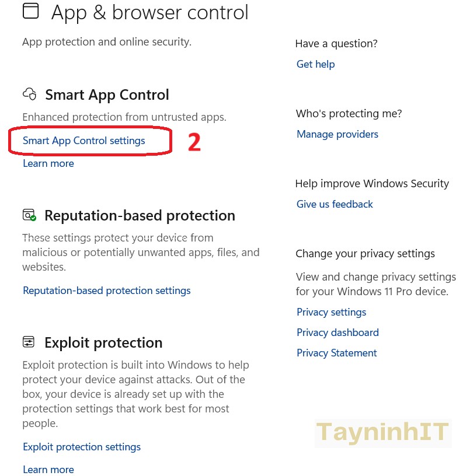Open the Privacy dashboard link
This screenshot has width=463, height=476.
point(337,332)
